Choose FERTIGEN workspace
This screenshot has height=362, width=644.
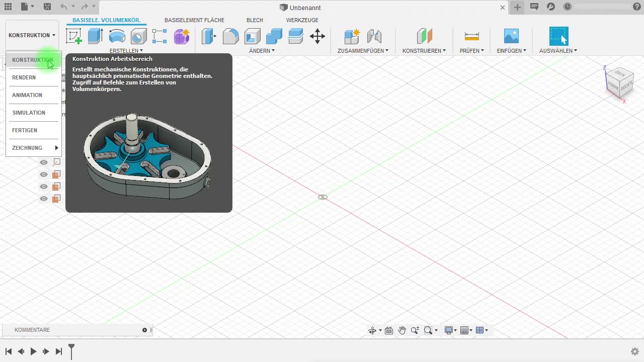tap(34, 130)
